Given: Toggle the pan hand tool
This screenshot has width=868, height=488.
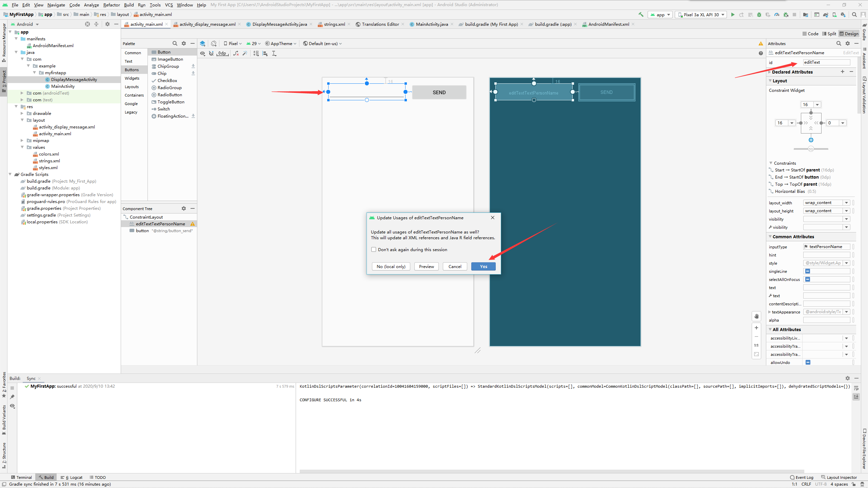Looking at the screenshot, I should coord(756,316).
